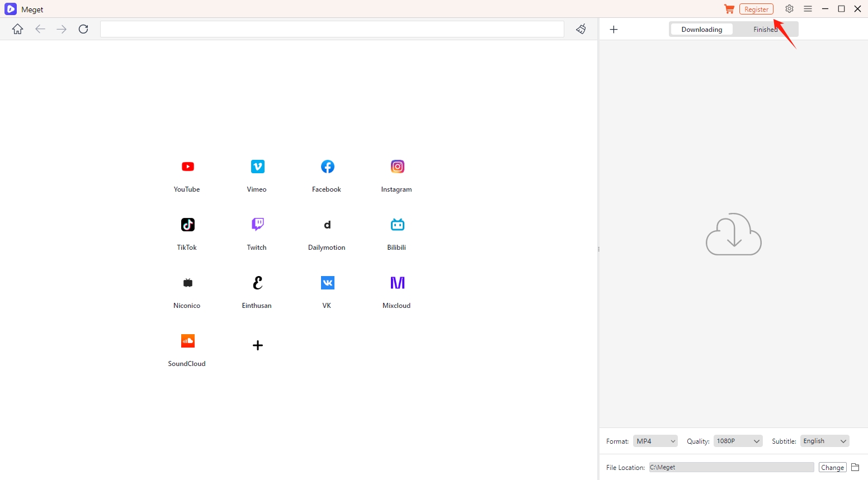Go to the browser home page

pos(18,29)
